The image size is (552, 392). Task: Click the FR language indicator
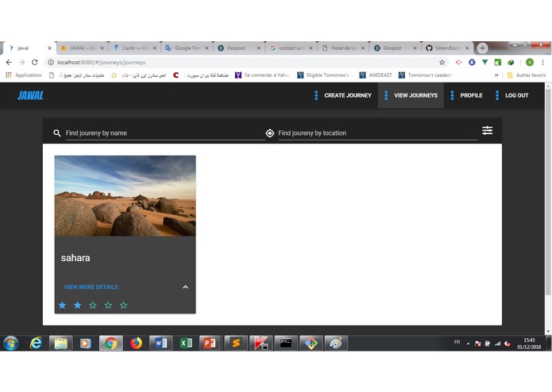click(x=457, y=342)
